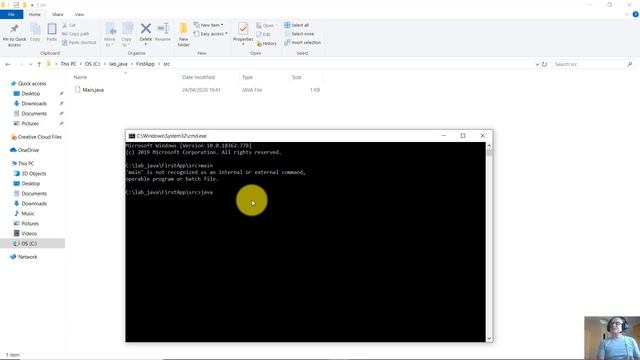
Task: Open the Easy access dropdown
Action: pos(211,34)
